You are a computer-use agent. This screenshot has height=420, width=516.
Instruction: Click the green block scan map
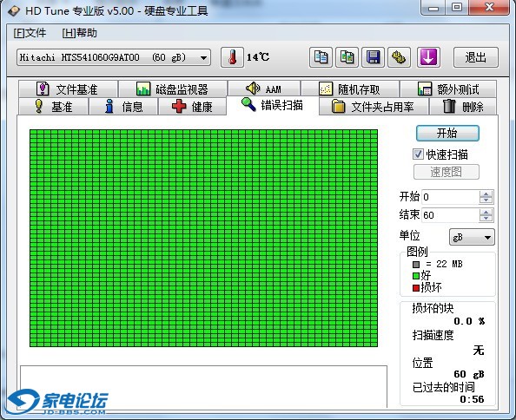pyautogui.click(x=203, y=238)
